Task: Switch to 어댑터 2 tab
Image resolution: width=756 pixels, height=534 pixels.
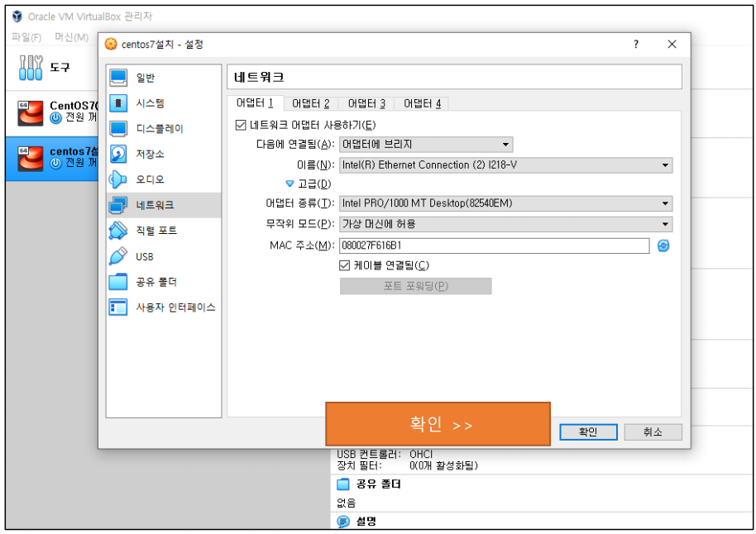Action: tap(311, 103)
